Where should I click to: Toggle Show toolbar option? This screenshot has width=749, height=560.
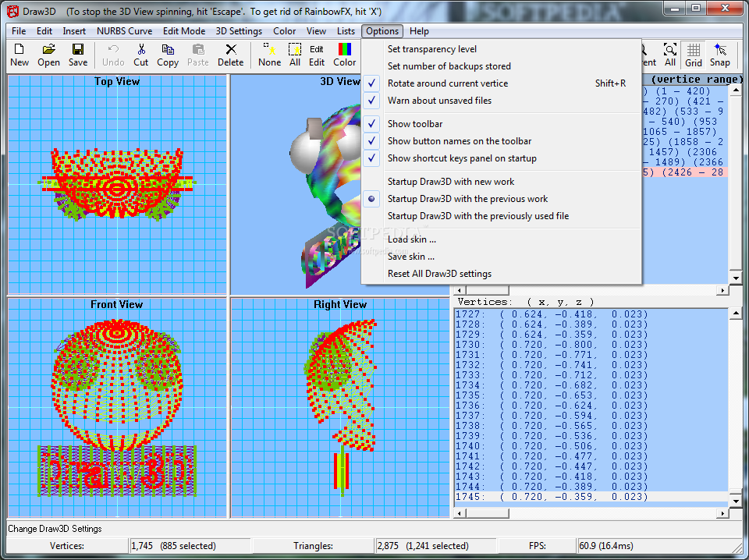(x=502, y=124)
